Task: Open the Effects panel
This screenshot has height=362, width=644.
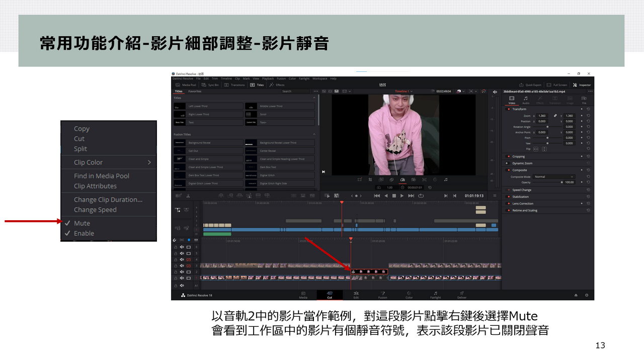Action: click(277, 85)
